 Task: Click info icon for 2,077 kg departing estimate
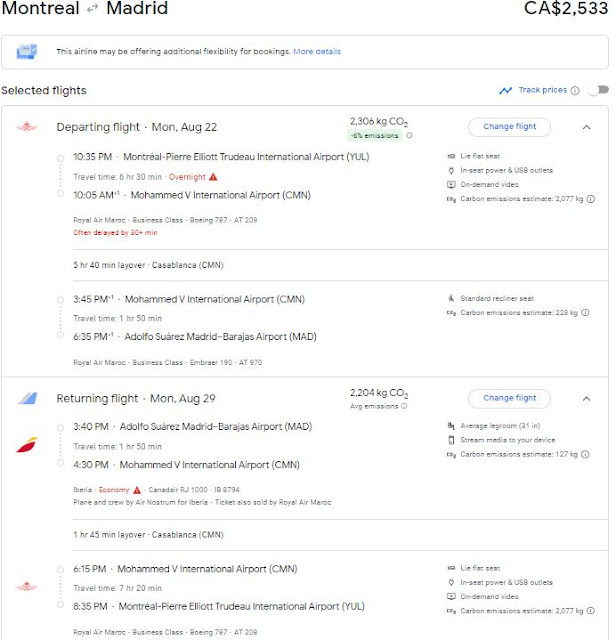[x=591, y=199]
